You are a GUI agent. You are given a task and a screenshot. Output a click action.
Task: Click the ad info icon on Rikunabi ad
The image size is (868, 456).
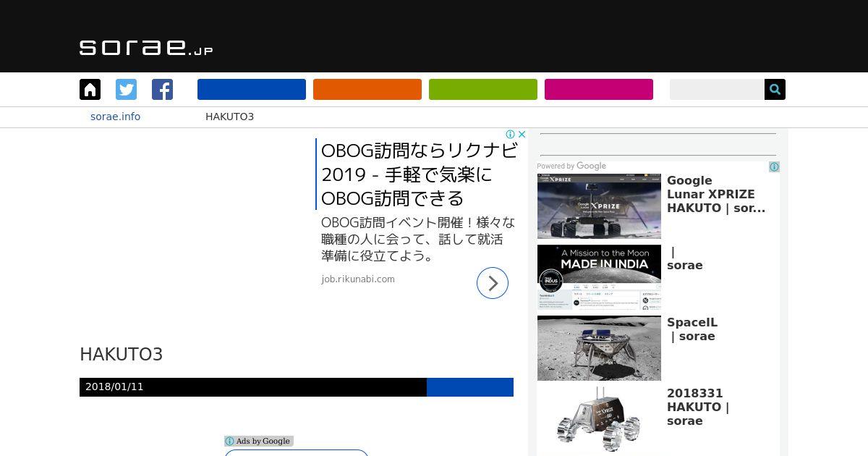[511, 134]
